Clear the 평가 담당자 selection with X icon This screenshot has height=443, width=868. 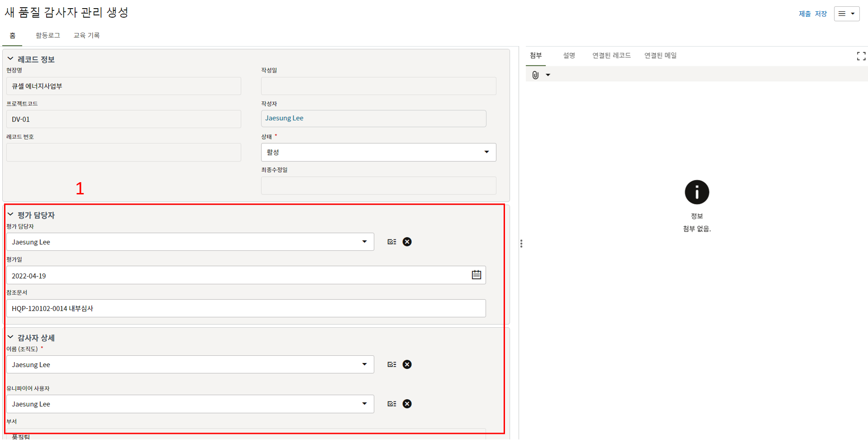407,242
